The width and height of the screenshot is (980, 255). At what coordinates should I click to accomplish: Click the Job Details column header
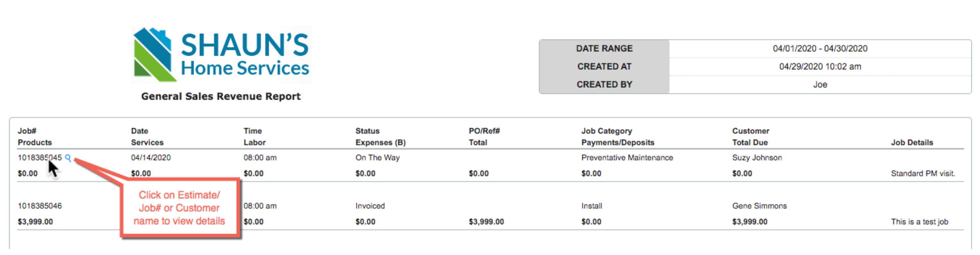coord(912,143)
